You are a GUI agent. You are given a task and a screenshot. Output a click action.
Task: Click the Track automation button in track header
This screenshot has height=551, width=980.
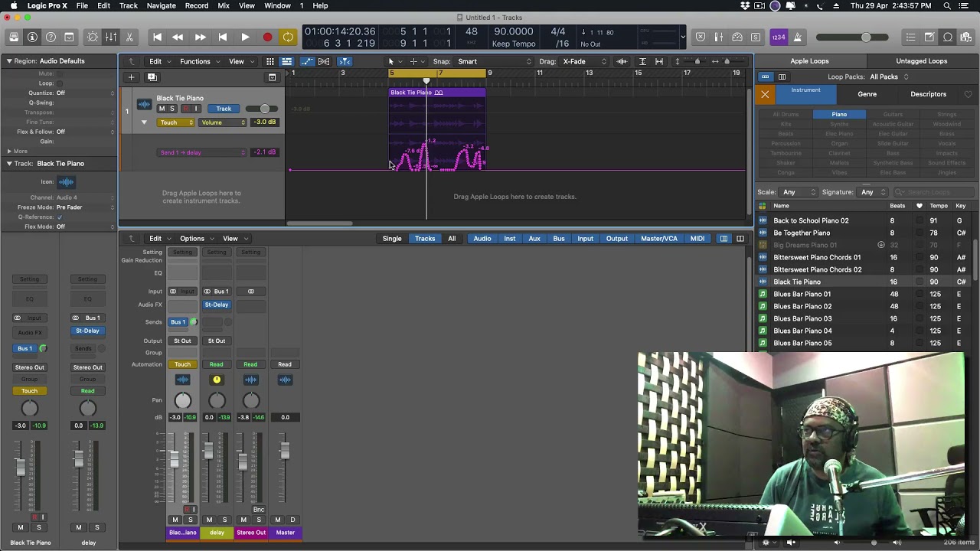(224, 109)
